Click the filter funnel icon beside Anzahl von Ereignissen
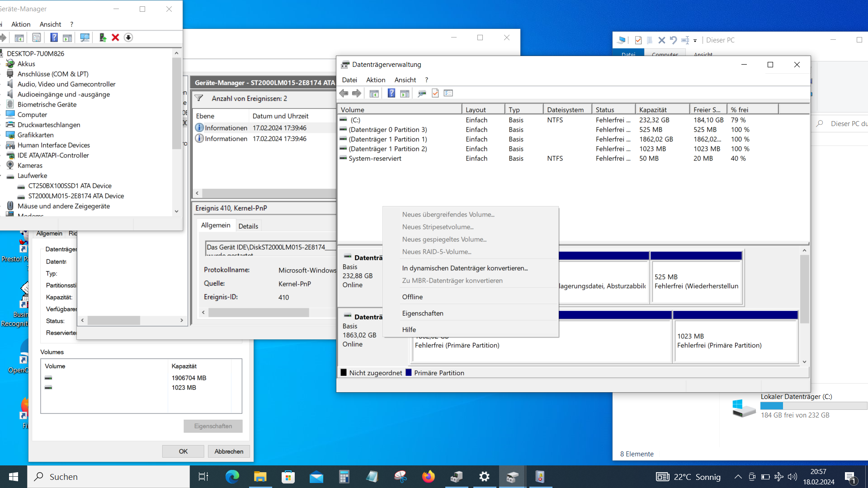 (199, 98)
